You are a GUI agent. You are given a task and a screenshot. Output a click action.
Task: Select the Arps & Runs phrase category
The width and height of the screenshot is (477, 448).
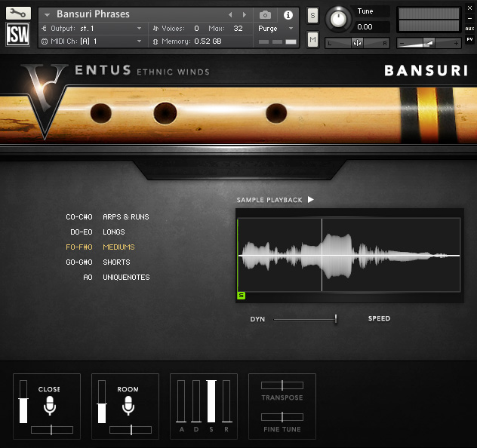tap(126, 217)
